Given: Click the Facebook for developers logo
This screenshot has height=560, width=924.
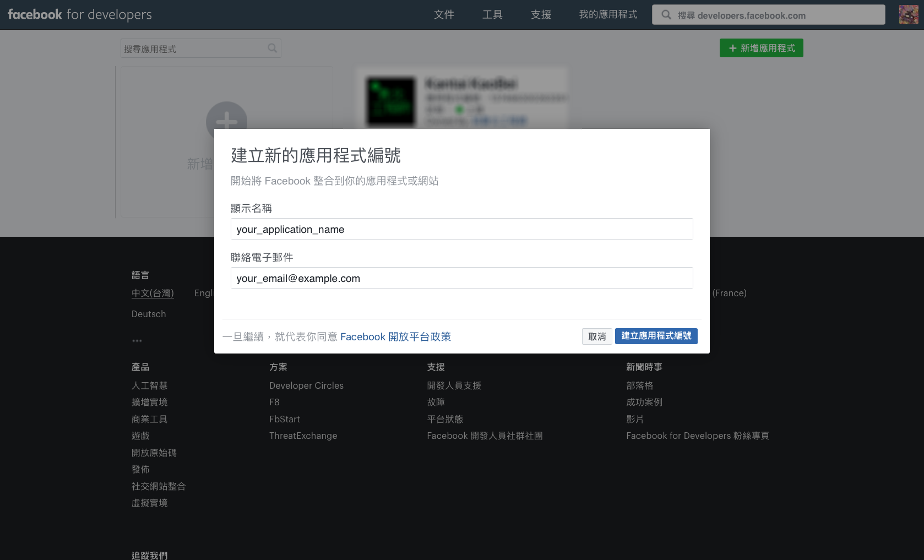Looking at the screenshot, I should click(x=80, y=15).
